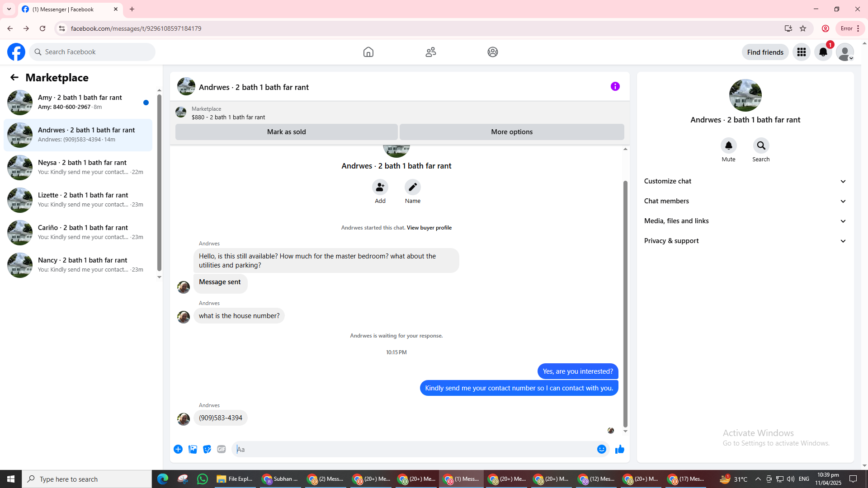
Task: Open the Amy marketplace conversation
Action: click(x=78, y=103)
